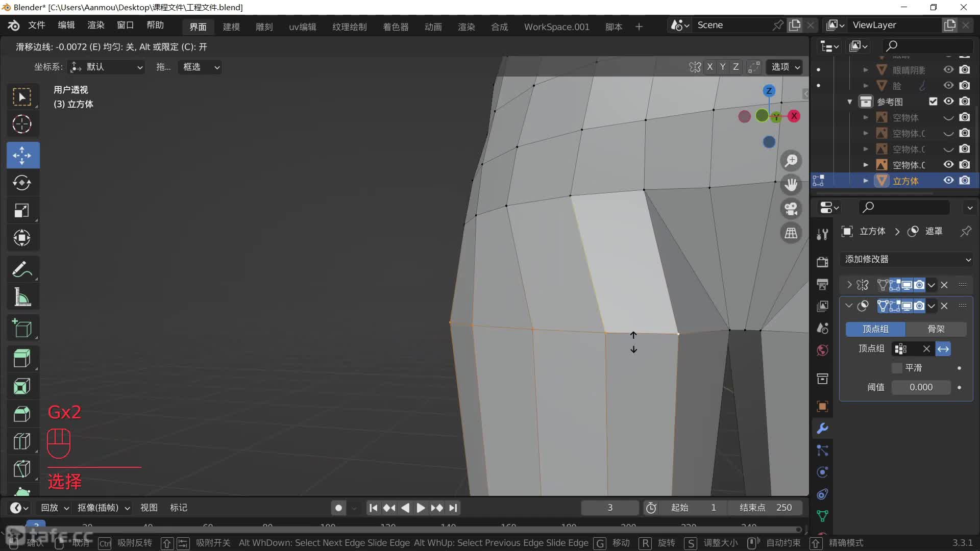This screenshot has height=551, width=980.
Task: Click the pan view hand icon
Action: coord(791,185)
